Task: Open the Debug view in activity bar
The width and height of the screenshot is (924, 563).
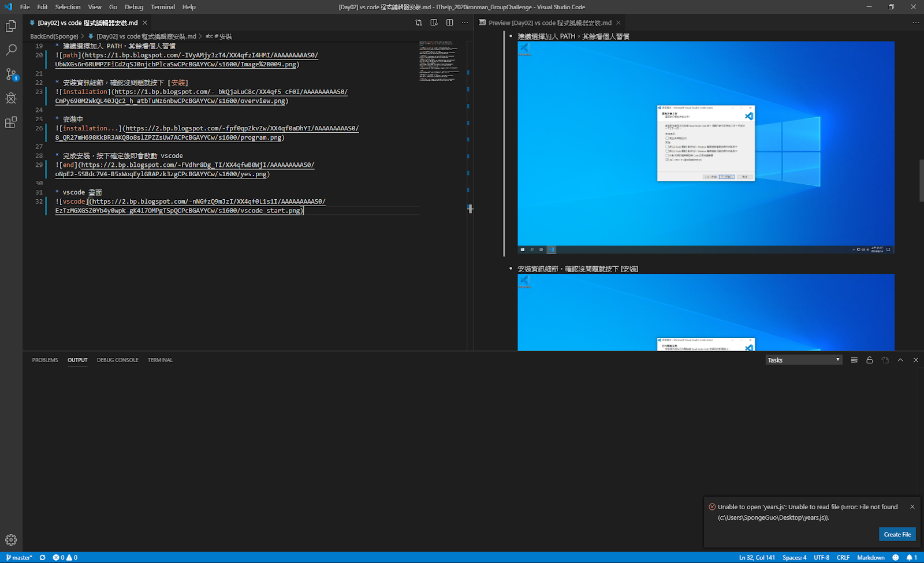Action: (11, 98)
